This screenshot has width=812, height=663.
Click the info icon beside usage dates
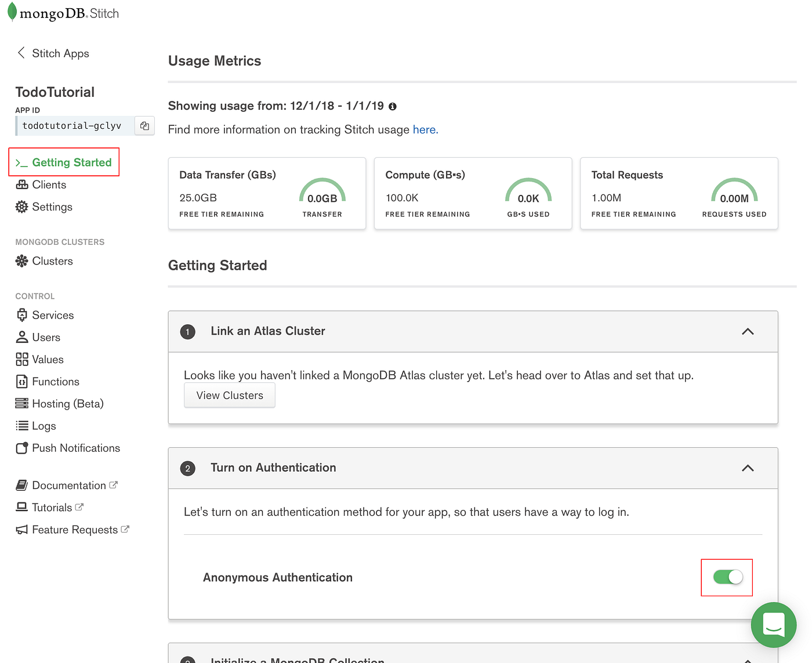393,107
